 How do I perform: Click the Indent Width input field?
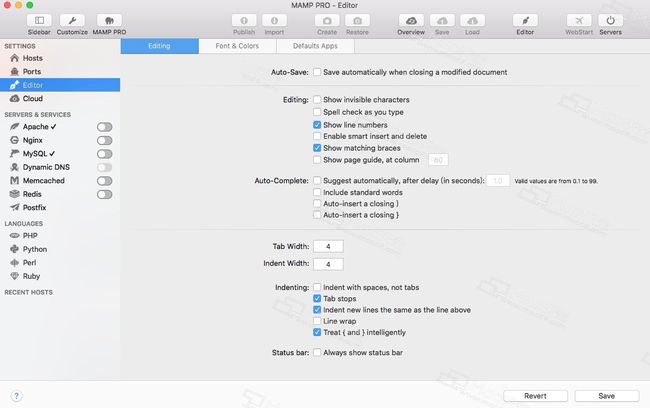coord(328,264)
